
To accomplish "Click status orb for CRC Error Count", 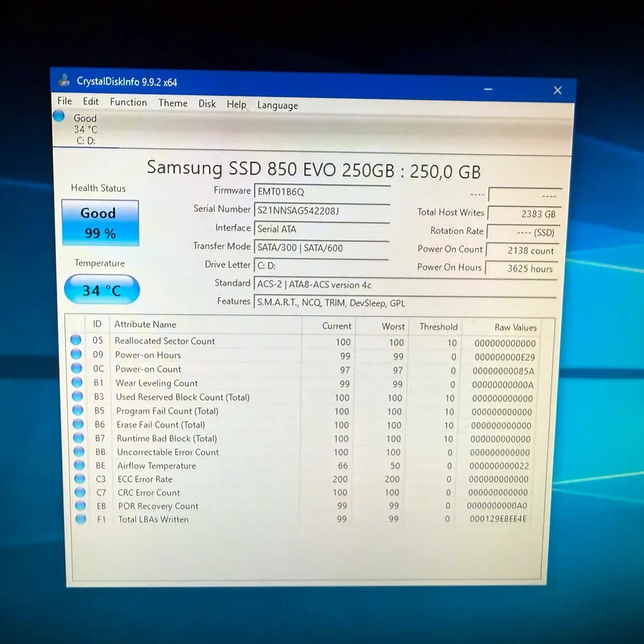I will tap(80, 492).
